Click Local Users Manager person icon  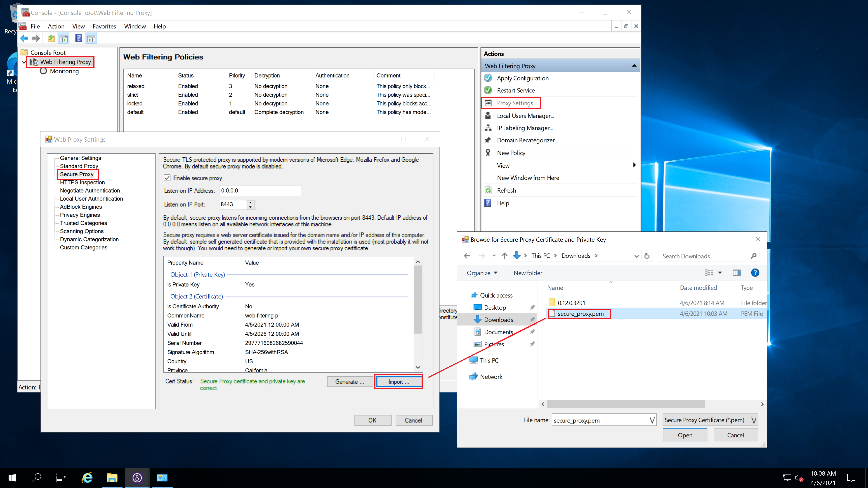(488, 115)
